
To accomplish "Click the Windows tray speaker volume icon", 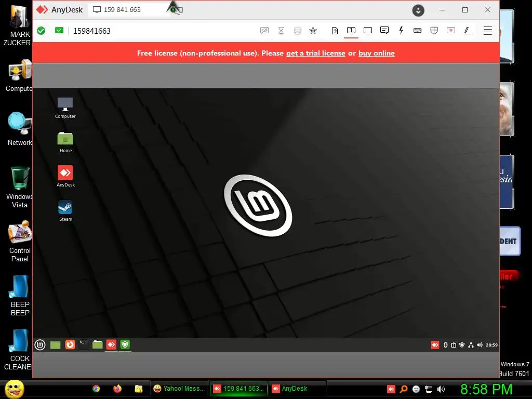I will pos(441,389).
